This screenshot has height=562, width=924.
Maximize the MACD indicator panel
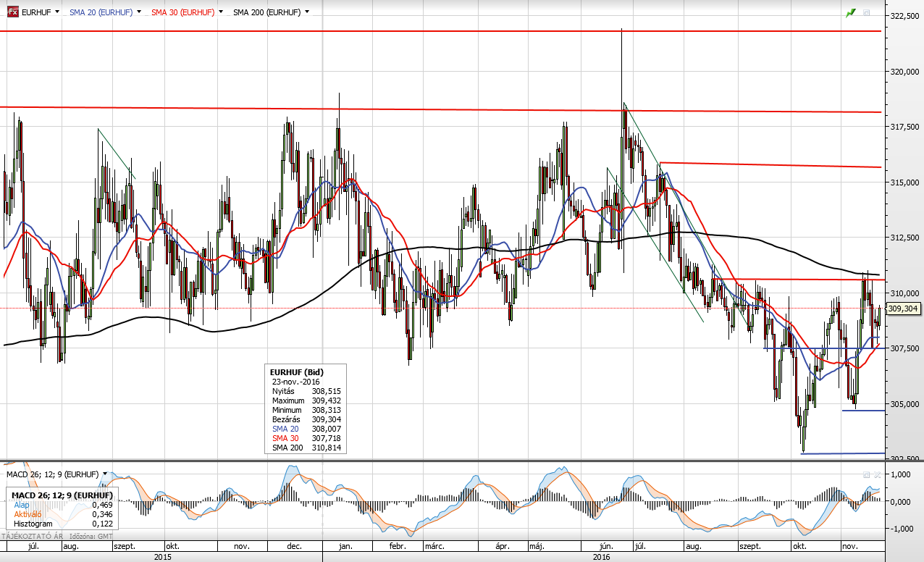pyautogui.click(x=866, y=474)
